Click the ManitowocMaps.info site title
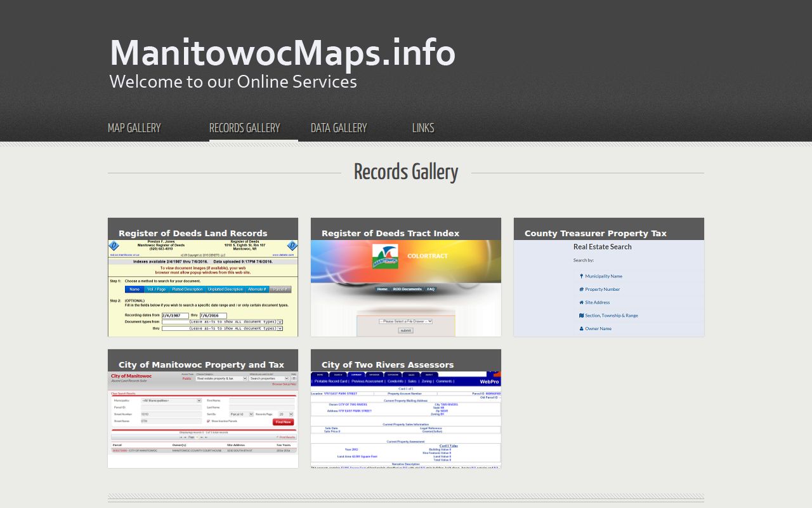Viewport: 812px width, 508px height. click(283, 52)
